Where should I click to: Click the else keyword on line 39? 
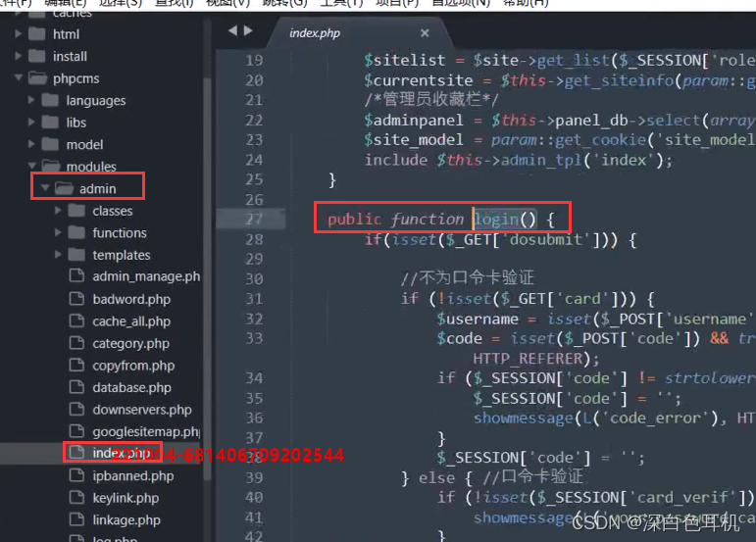[x=436, y=478]
